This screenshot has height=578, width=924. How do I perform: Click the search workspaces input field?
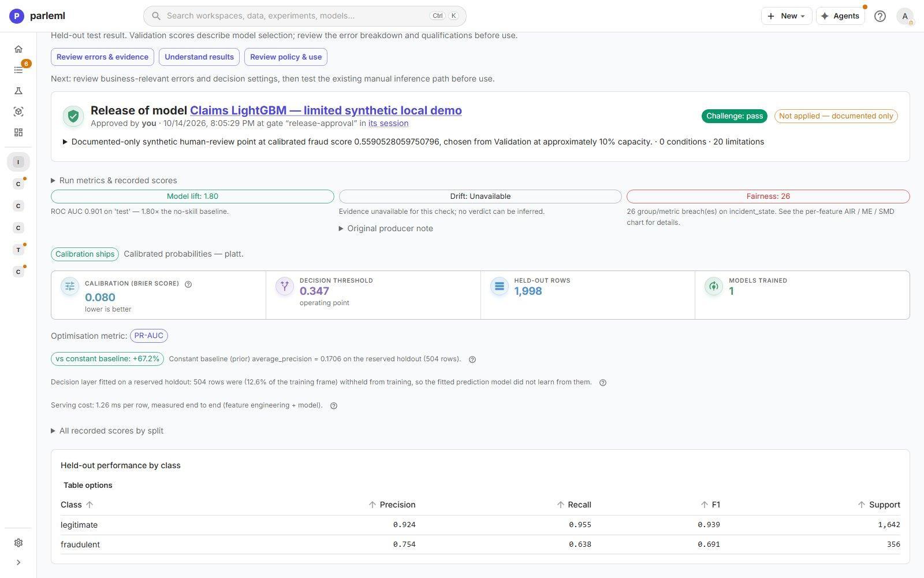(304, 16)
